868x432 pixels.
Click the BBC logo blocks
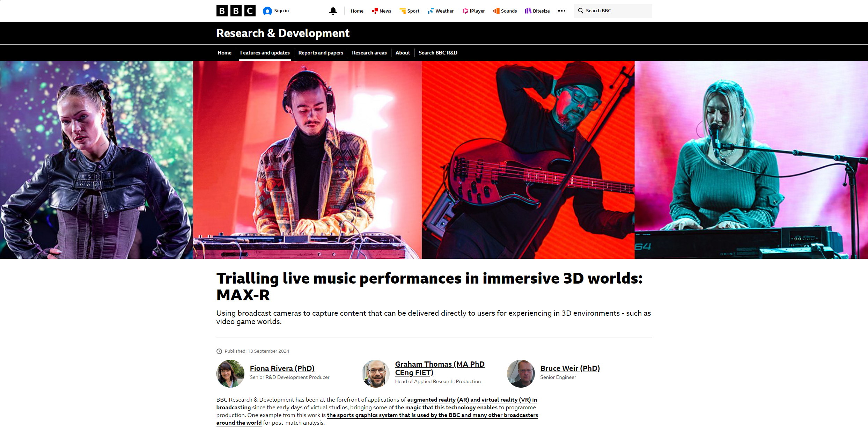click(x=236, y=11)
